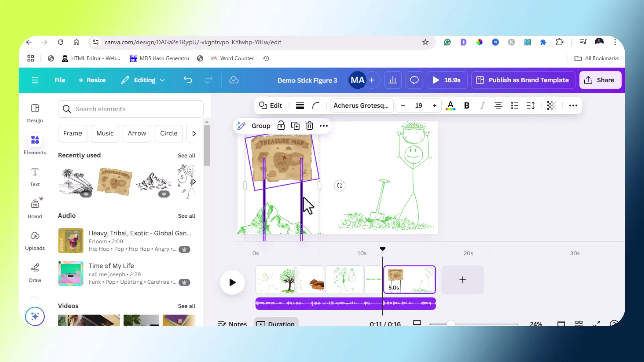Open the Uploads panel
Viewport: 644px width, 362px height.
35,241
